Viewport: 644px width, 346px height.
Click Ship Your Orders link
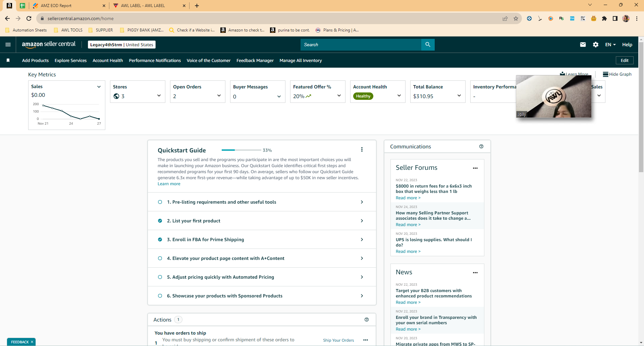click(x=338, y=340)
